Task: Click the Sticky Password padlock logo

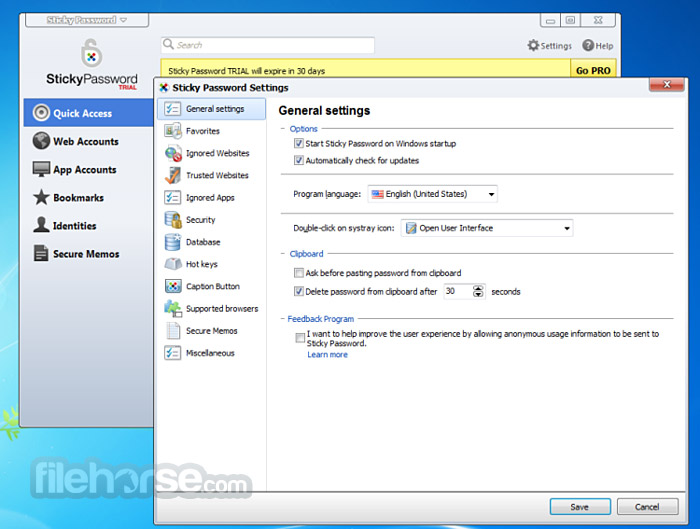Action: point(92,52)
